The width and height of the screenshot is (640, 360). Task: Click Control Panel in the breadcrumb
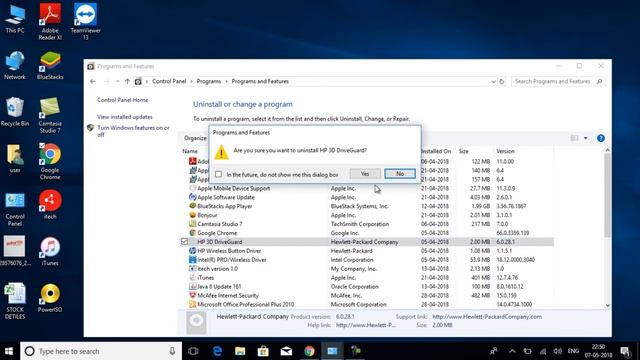[169, 82]
